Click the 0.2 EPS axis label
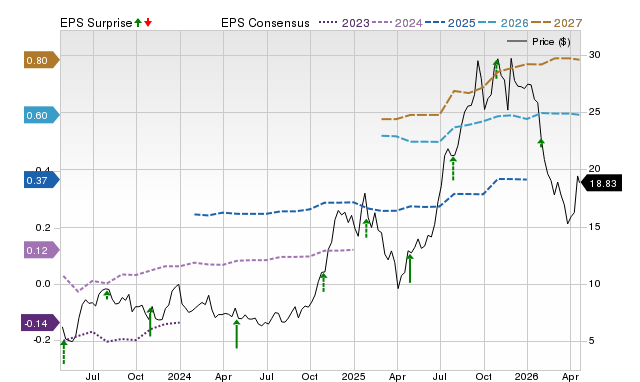This screenshot has width=640, height=382. tap(43, 228)
